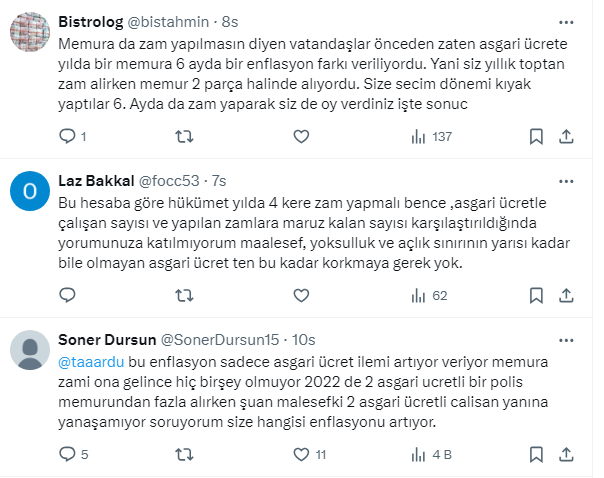The height and width of the screenshot is (478, 604).
Task: Share Soner Dursun's tweet
Action: point(567,454)
